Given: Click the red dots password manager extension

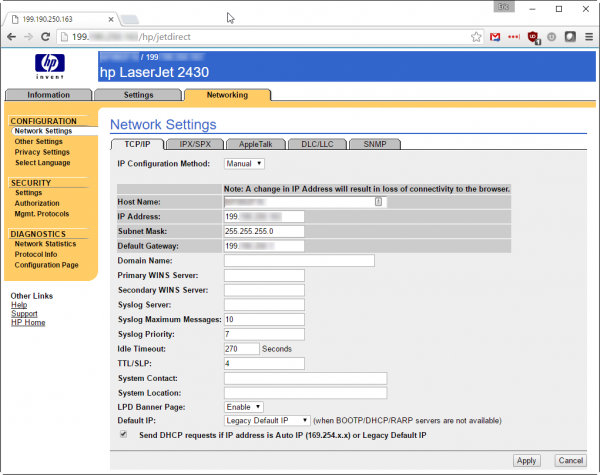Looking at the screenshot, I should pyautogui.click(x=514, y=37).
